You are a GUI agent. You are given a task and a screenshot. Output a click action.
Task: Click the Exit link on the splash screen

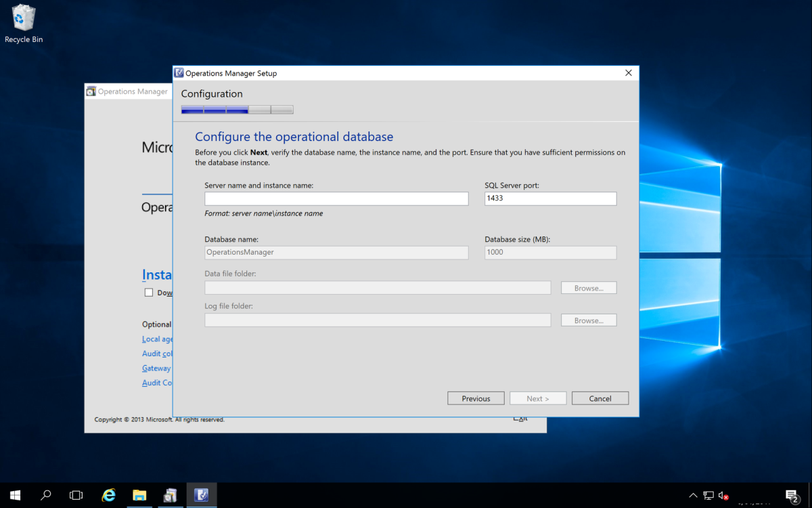(520, 417)
